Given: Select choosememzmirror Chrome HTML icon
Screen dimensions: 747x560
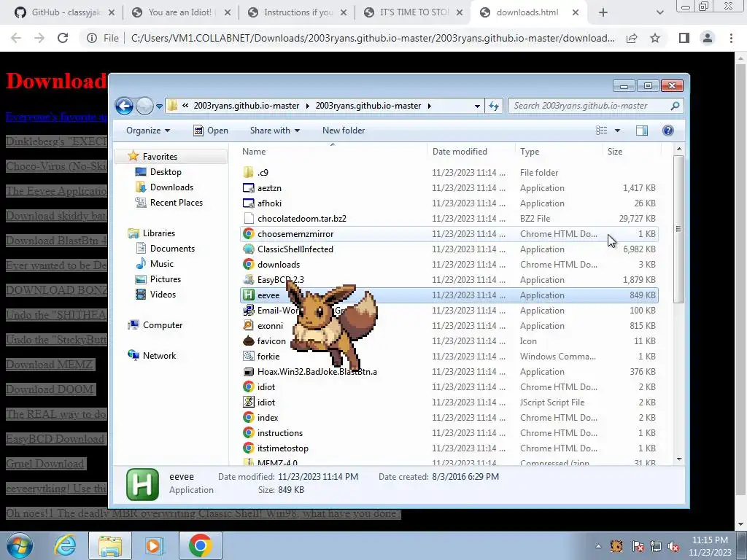Looking at the screenshot, I should coord(248,233).
